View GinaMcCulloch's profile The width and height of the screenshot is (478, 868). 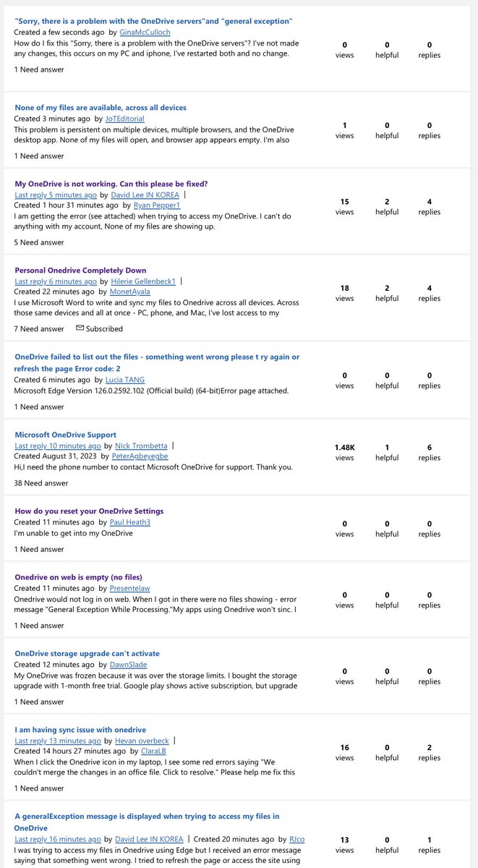pyautogui.click(x=145, y=33)
